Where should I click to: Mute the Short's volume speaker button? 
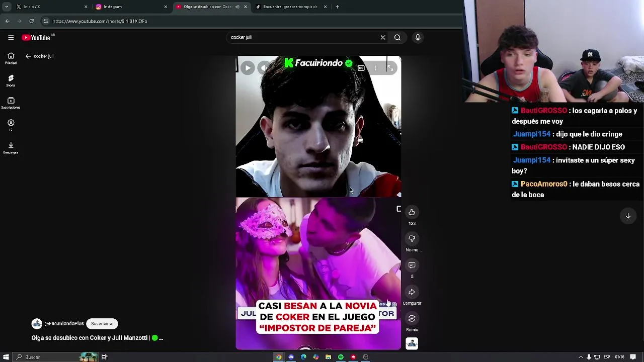coord(265,68)
